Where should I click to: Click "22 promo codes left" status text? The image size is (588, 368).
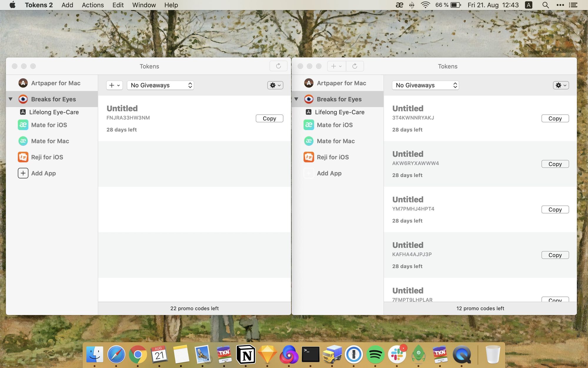pyautogui.click(x=194, y=308)
